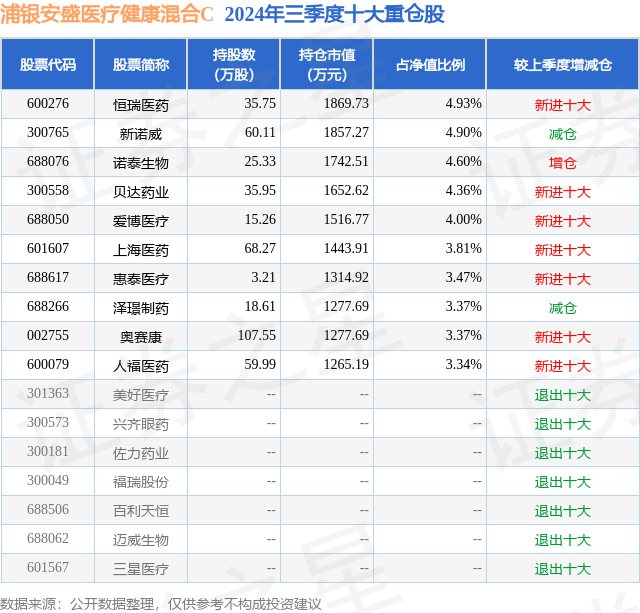Select stock code 300049
Screen dimensions: 640x613
coord(48,480)
